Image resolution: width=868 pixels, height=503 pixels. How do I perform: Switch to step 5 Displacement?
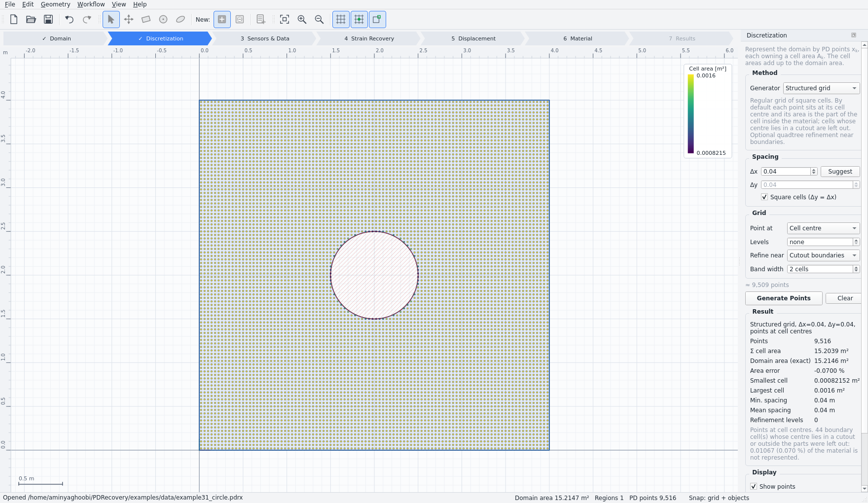pyautogui.click(x=473, y=38)
